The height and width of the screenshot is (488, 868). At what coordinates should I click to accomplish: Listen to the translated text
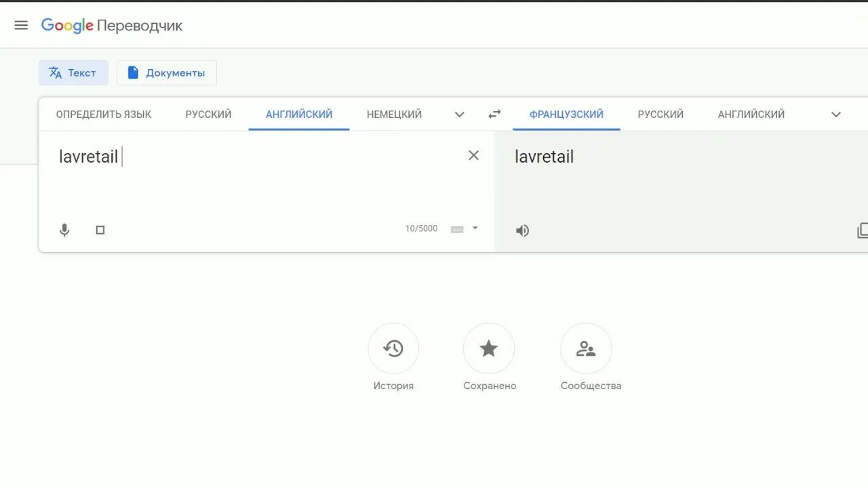pyautogui.click(x=522, y=230)
